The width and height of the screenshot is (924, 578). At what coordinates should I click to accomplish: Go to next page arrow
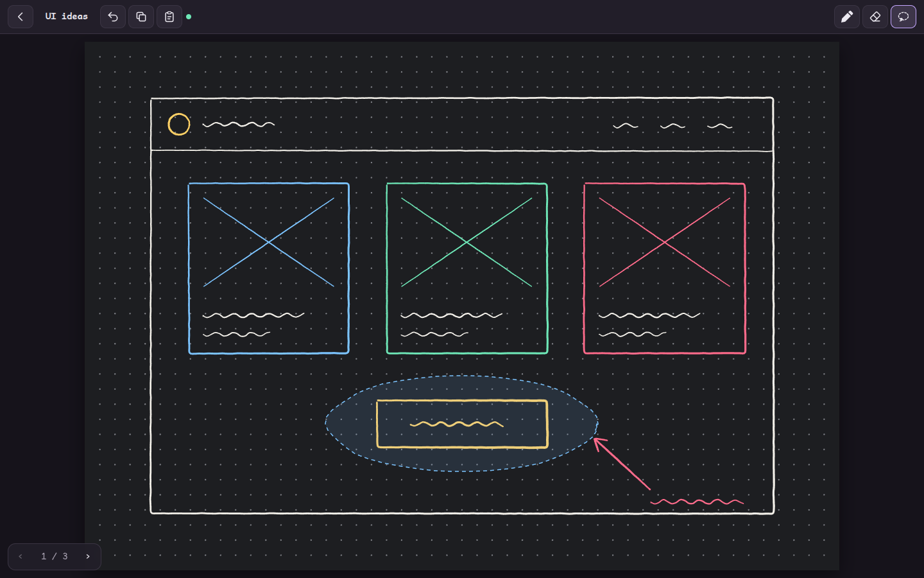click(88, 557)
